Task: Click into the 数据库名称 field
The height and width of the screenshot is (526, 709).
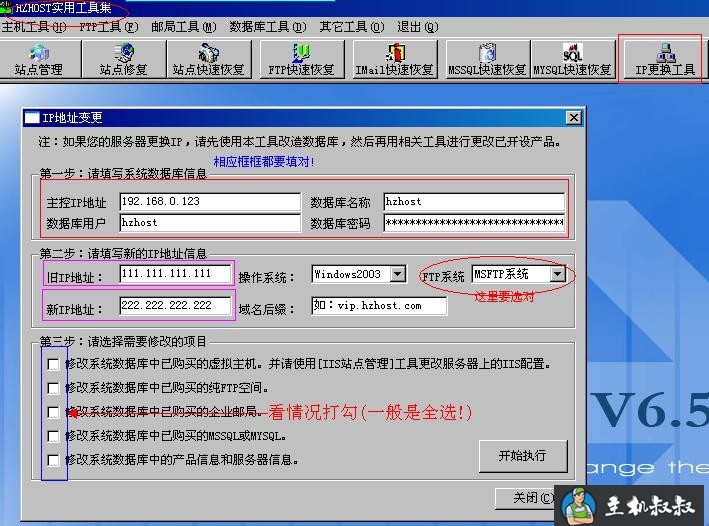Action: [x=474, y=202]
